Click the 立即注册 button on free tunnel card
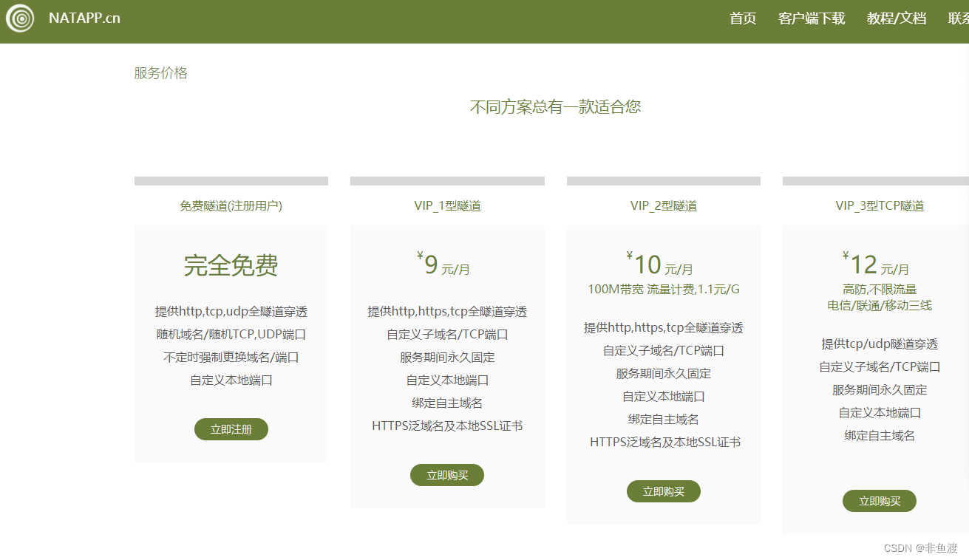Image resolution: width=969 pixels, height=560 pixels. click(x=231, y=429)
